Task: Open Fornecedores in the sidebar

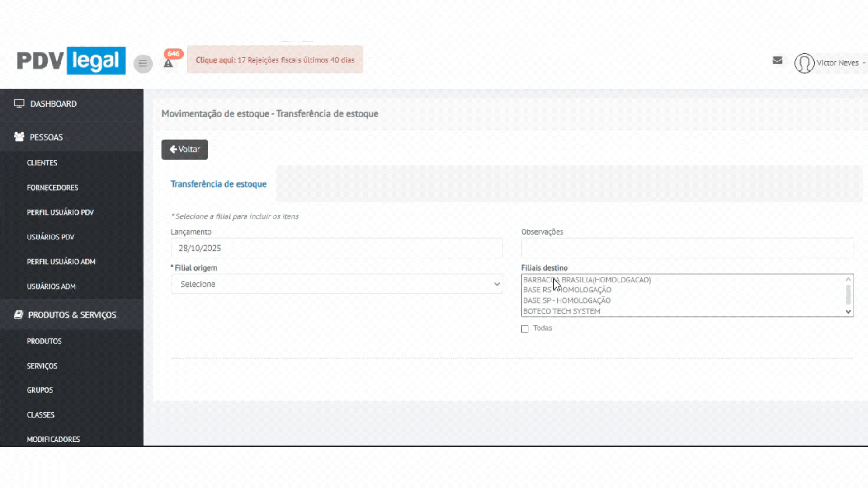Action: (x=52, y=188)
